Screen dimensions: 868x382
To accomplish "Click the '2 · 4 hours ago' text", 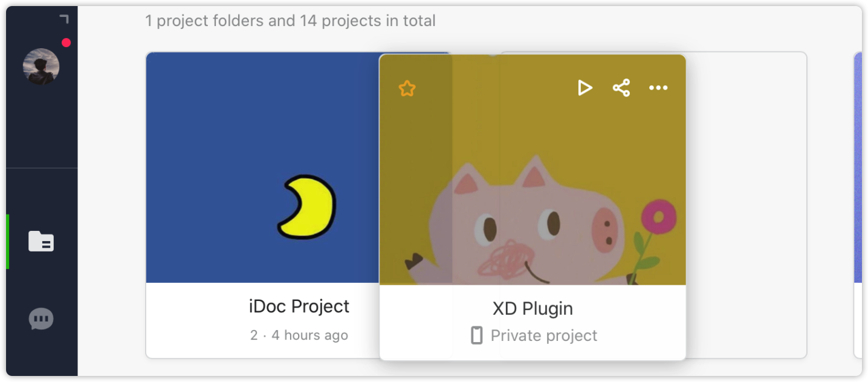I will [x=299, y=335].
